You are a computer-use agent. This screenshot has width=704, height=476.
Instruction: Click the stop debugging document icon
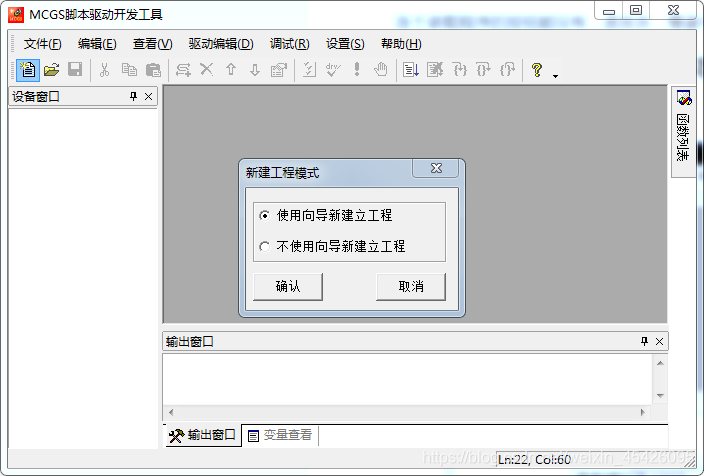coord(435,70)
